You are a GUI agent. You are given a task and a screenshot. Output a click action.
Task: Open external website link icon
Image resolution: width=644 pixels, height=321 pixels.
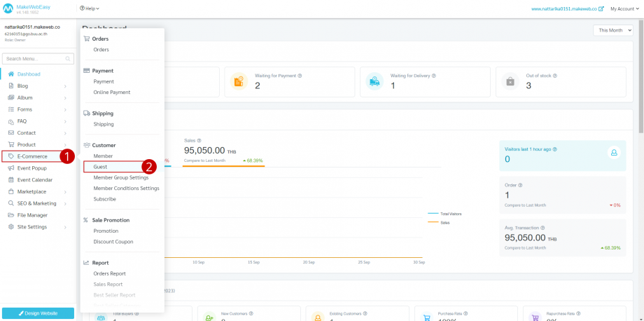coord(601,9)
